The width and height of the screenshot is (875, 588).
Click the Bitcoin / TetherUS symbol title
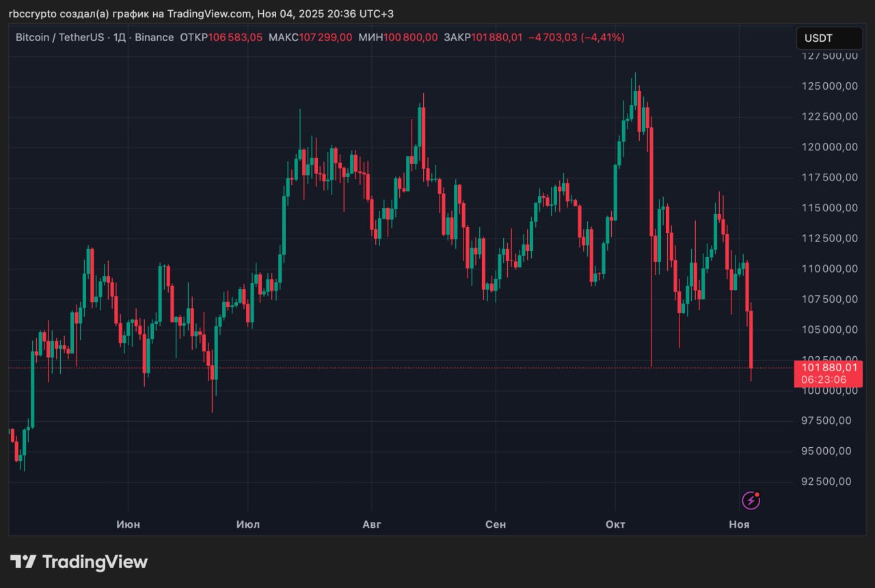pos(59,38)
